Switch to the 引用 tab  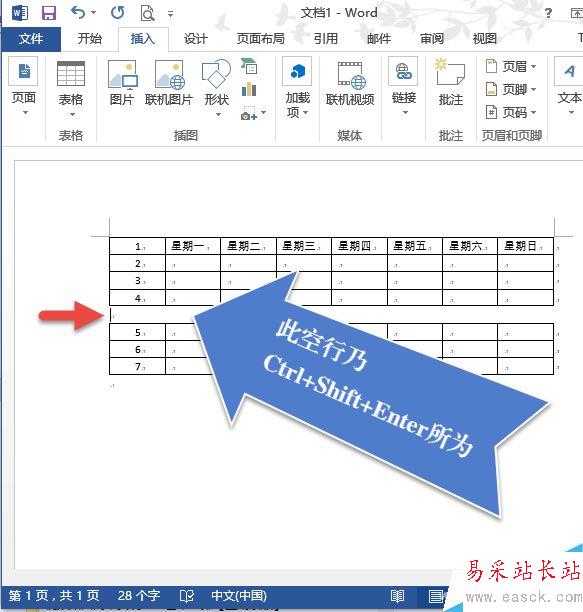tap(325, 39)
